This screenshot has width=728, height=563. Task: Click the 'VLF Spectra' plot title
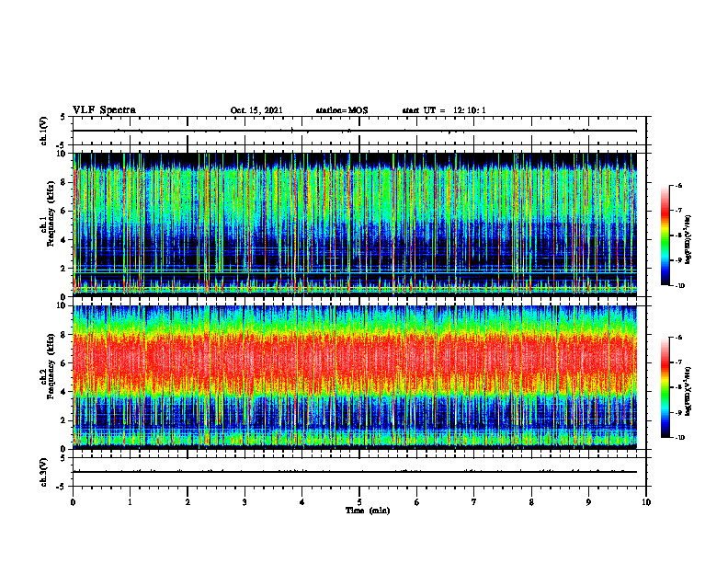click(x=104, y=110)
